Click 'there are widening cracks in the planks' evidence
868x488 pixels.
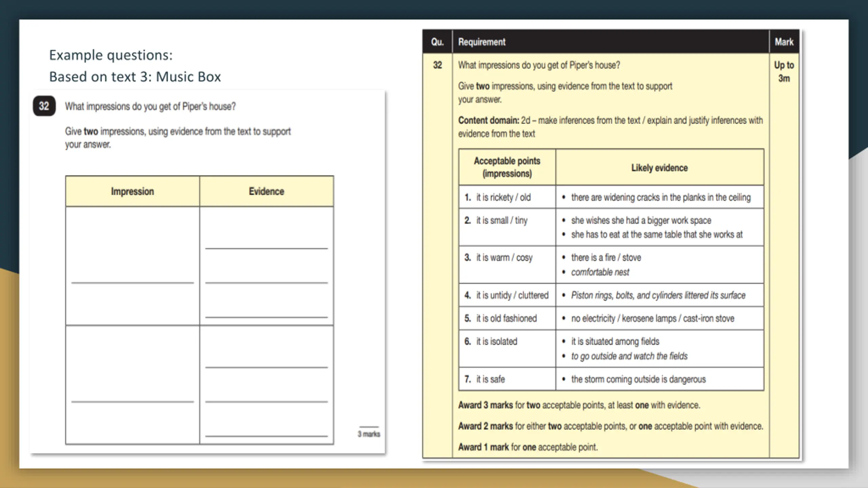click(x=661, y=197)
